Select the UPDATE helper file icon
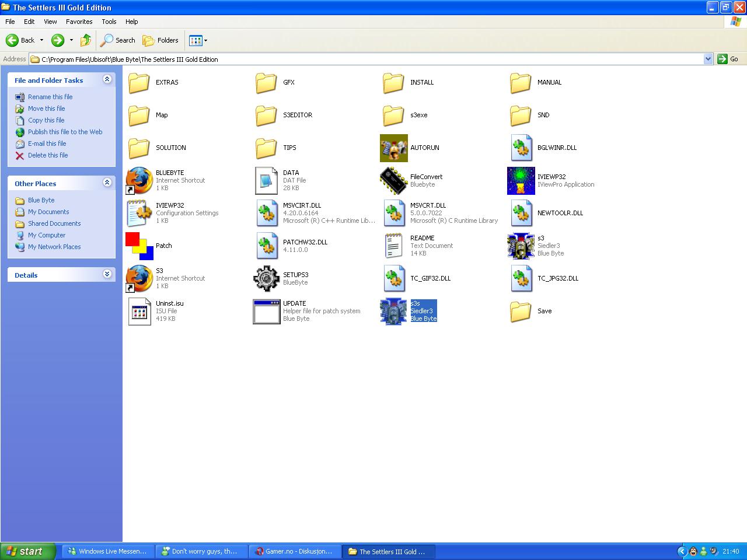The width and height of the screenshot is (747, 560). pyautogui.click(x=266, y=311)
